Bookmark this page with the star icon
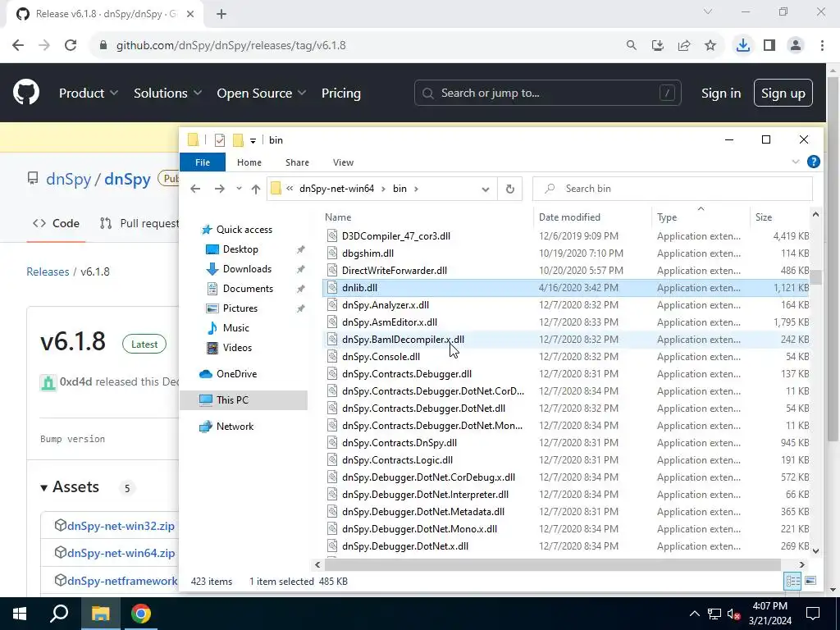Image resolution: width=840 pixels, height=630 pixels. (710, 46)
